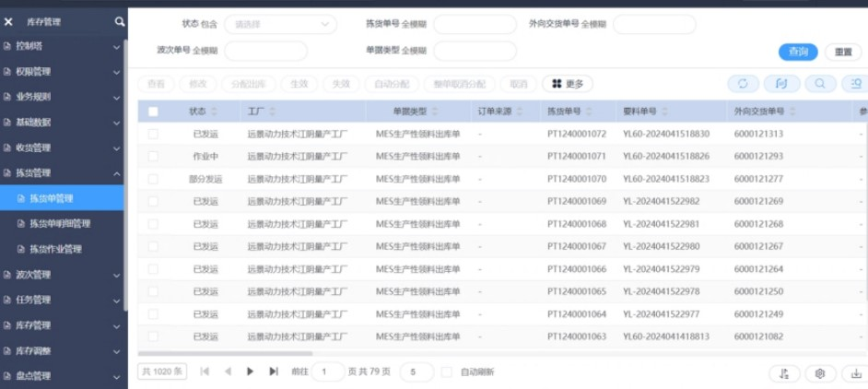Click the sort order icon at bottom right

point(783,373)
